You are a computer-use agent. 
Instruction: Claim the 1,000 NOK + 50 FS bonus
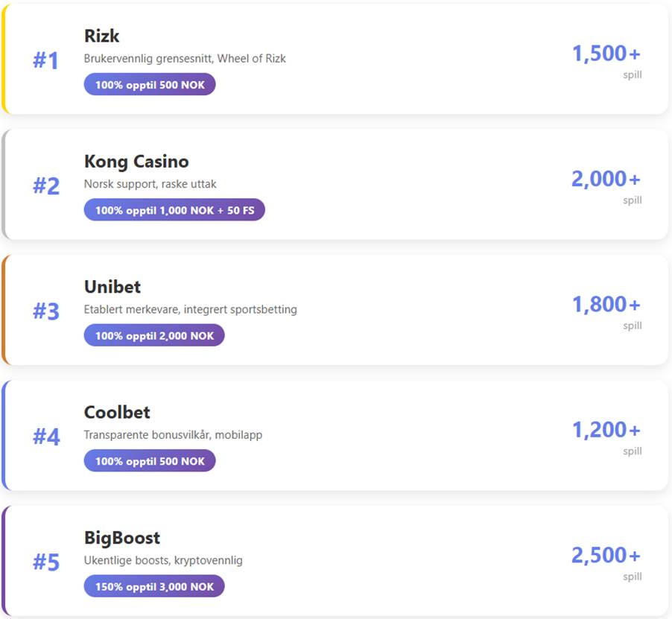click(174, 210)
